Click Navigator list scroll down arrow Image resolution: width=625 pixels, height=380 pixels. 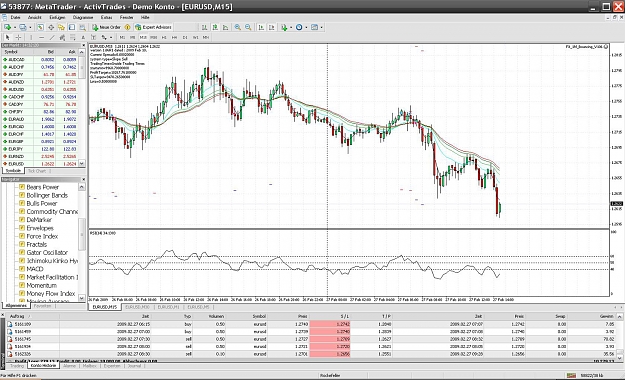pos(82,298)
